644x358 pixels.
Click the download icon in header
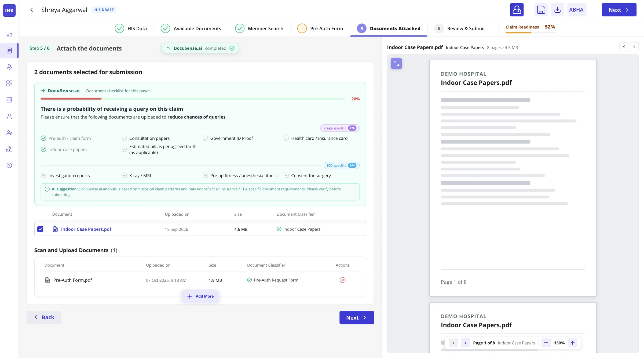point(557,10)
